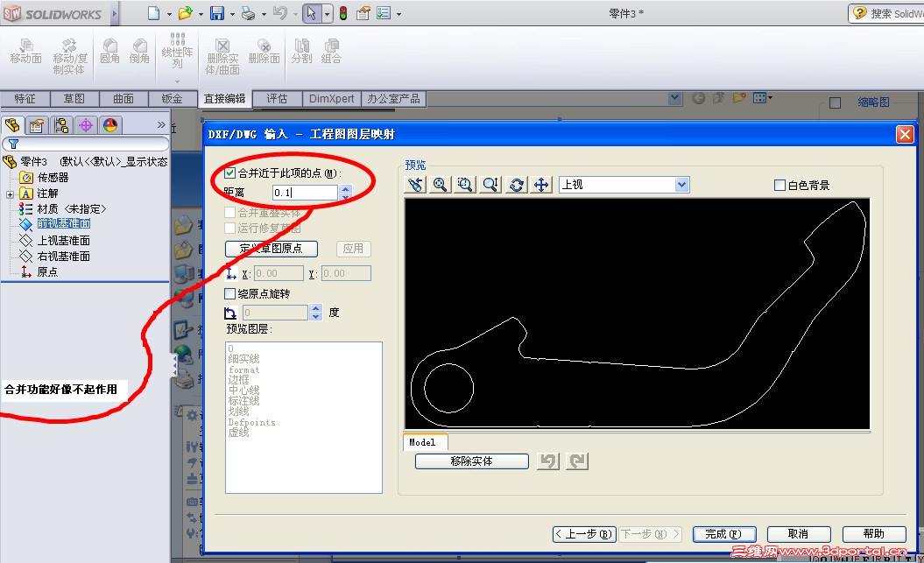Click the Save disk icon
This screenshot has height=563, width=924.
tap(217, 13)
